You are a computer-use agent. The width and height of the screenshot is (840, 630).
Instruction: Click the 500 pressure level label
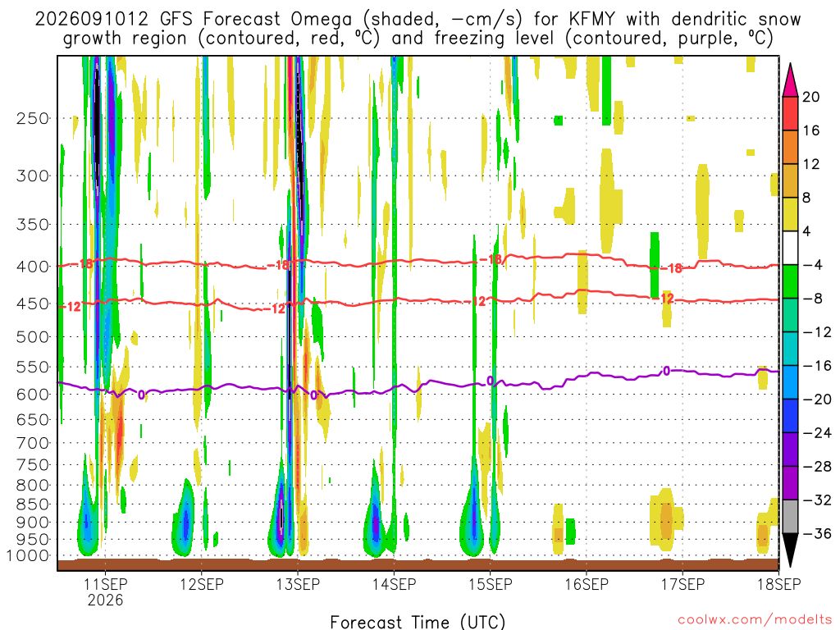pos(33,337)
